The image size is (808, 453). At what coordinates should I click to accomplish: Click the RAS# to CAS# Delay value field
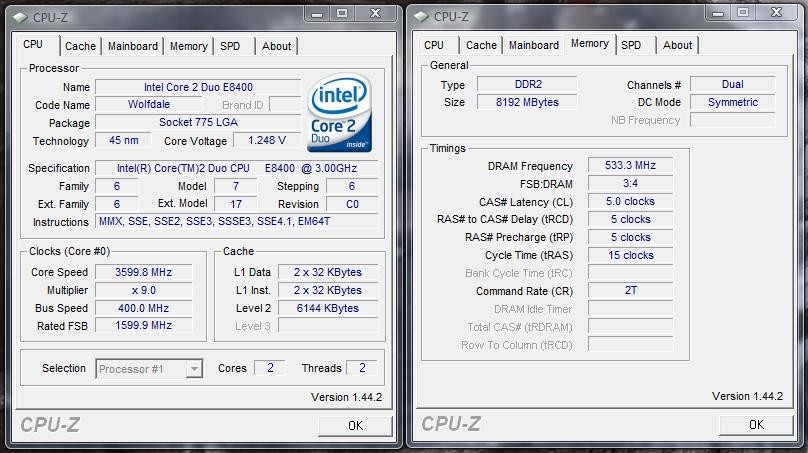pos(630,220)
